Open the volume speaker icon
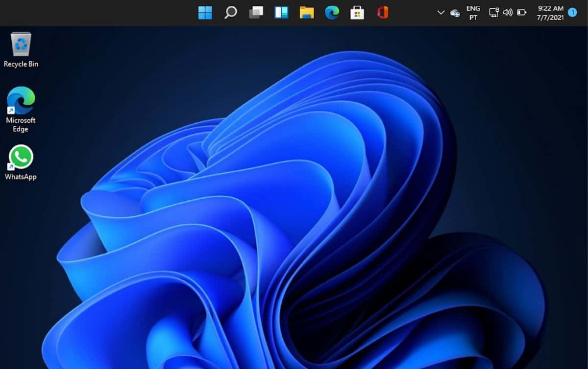 coord(508,13)
